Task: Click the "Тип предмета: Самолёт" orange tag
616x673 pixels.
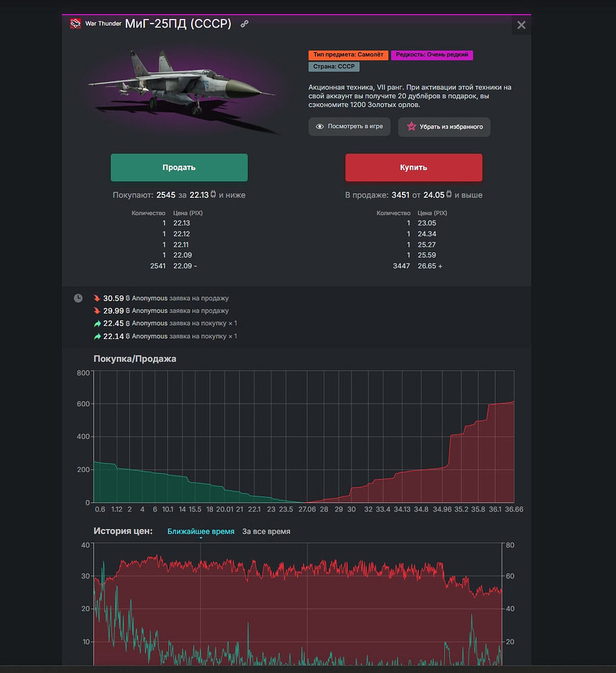Action: click(348, 55)
